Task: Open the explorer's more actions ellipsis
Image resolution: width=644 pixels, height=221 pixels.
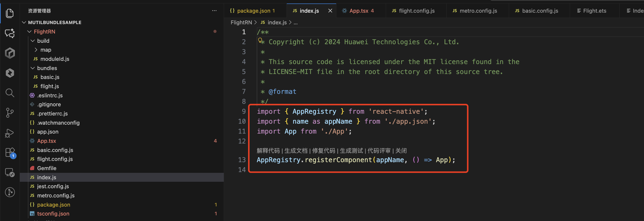Action: 214,11
